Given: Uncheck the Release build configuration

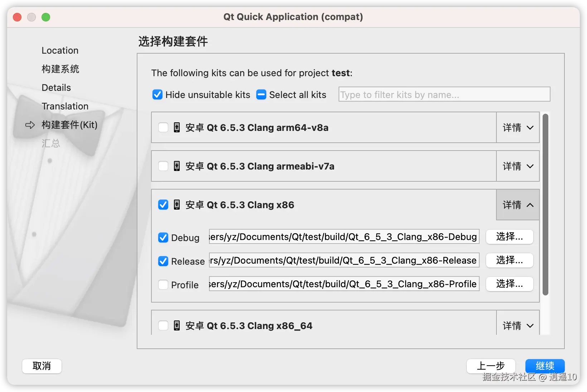Looking at the screenshot, I should (x=163, y=261).
